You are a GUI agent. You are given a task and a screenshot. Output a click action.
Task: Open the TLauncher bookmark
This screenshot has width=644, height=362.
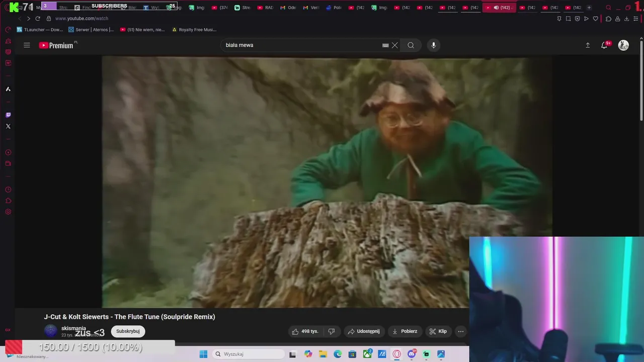pos(40,30)
